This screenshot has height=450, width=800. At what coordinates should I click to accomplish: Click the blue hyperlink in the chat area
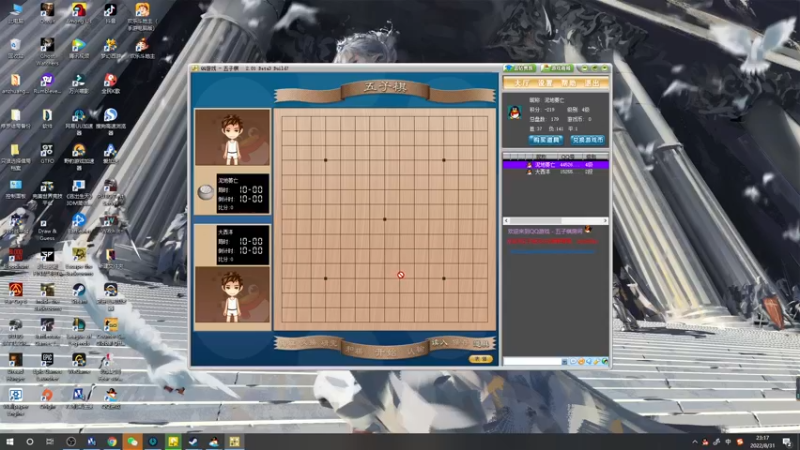tap(552, 251)
